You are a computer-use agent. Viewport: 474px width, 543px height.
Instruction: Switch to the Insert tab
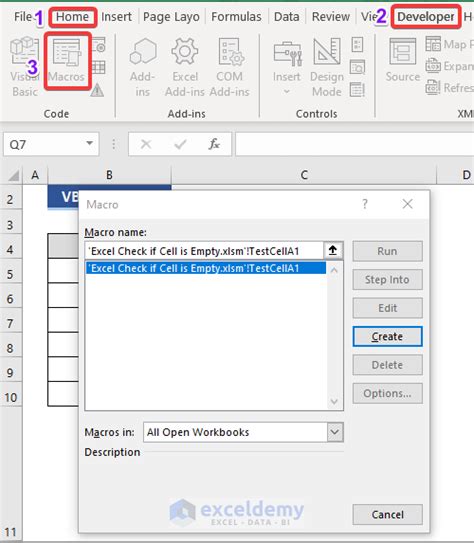coord(116,17)
